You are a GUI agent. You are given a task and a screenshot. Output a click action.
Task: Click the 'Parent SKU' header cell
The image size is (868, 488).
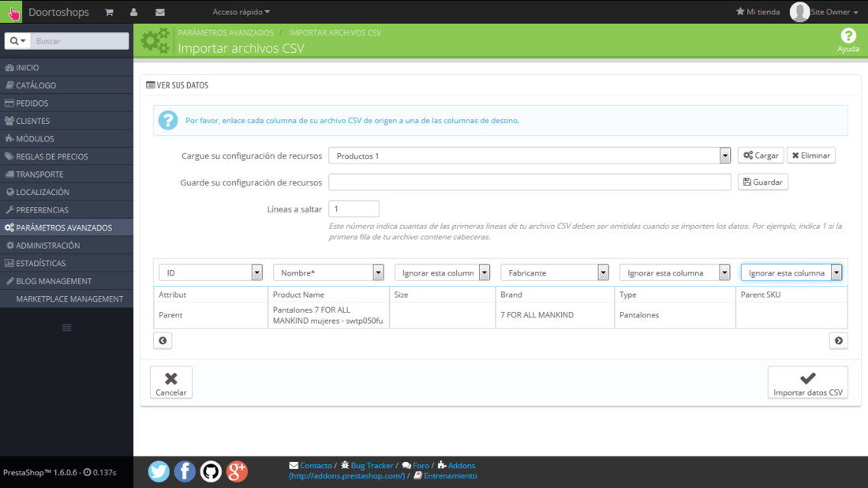791,295
